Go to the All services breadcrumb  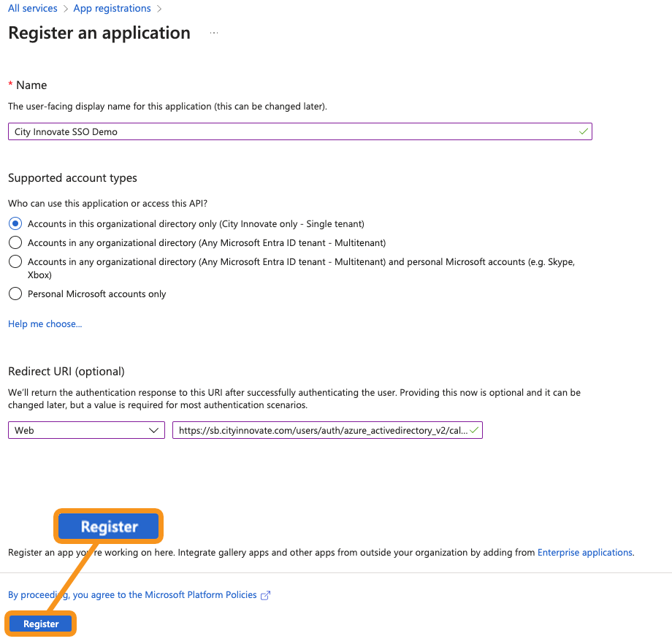[33, 9]
